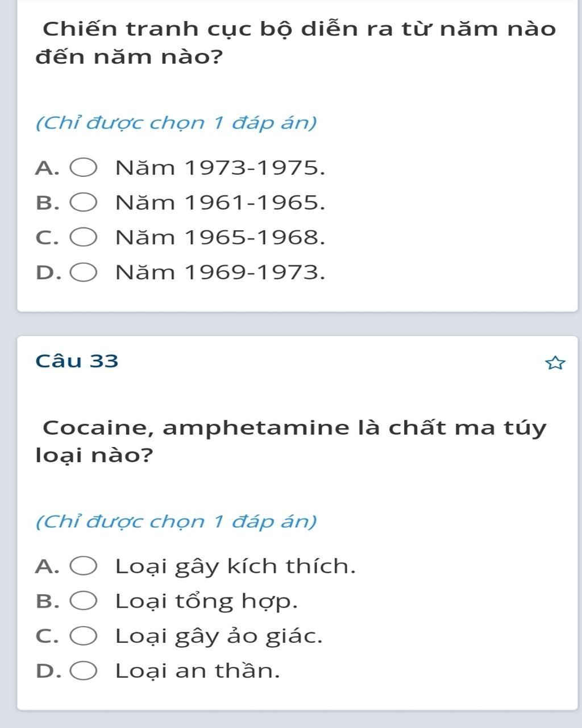The image size is (582, 728).
Task: Select radio option Loại gây kích thích
Action: pos(84,566)
